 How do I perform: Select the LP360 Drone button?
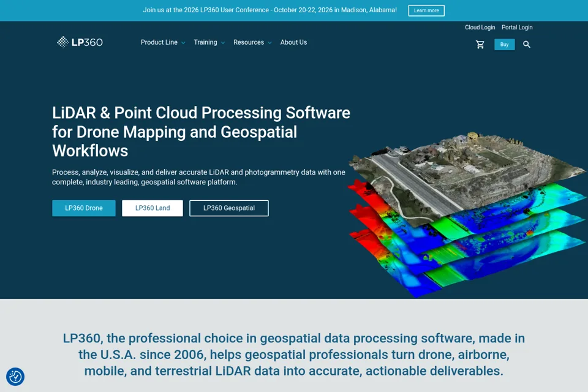pos(84,208)
